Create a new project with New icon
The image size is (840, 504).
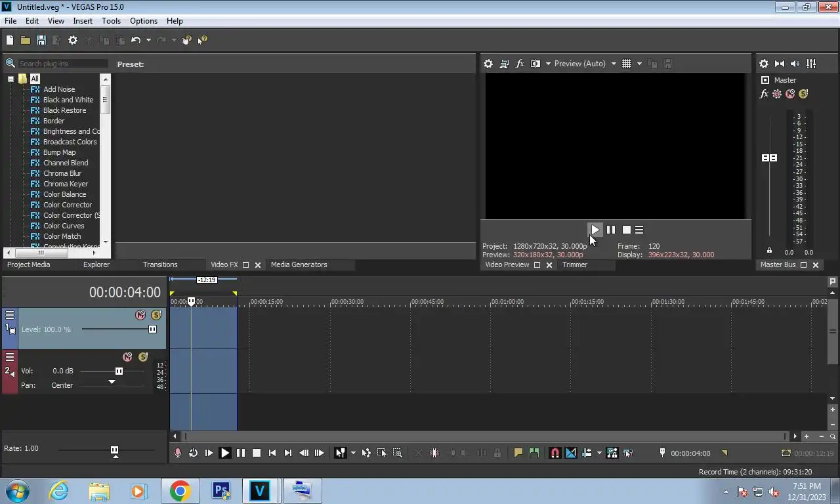pos(10,40)
